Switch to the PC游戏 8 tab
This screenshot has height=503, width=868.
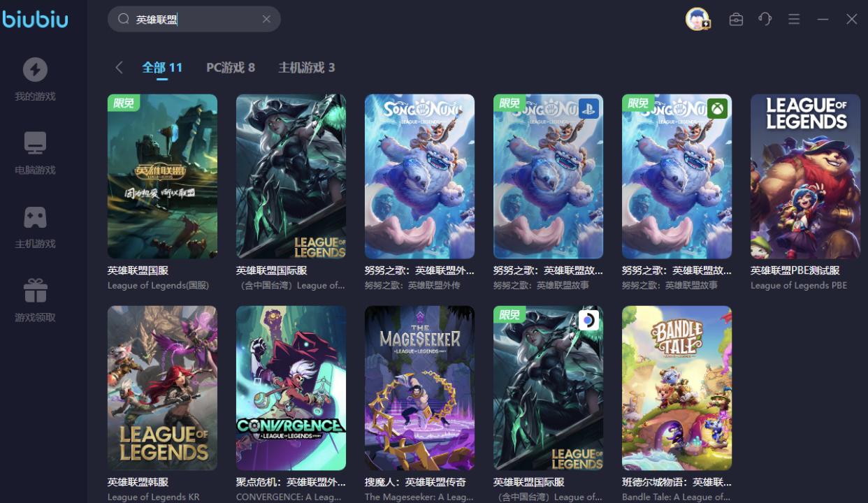tap(231, 68)
